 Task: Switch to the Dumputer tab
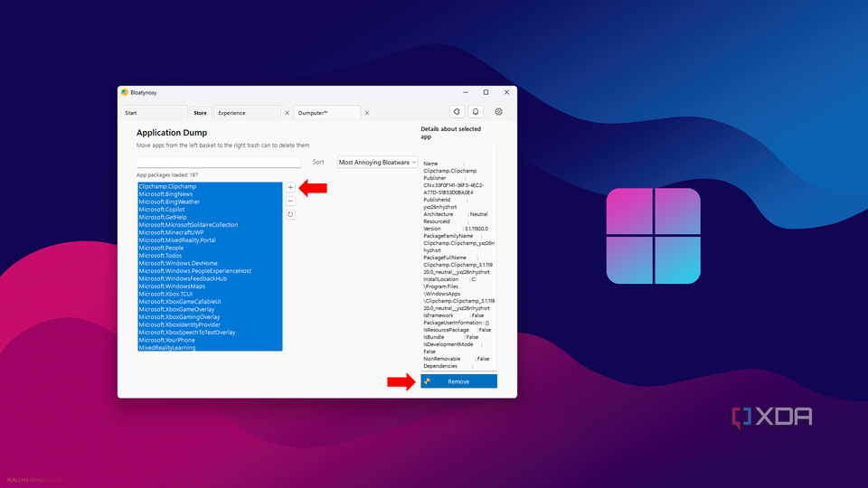click(326, 113)
